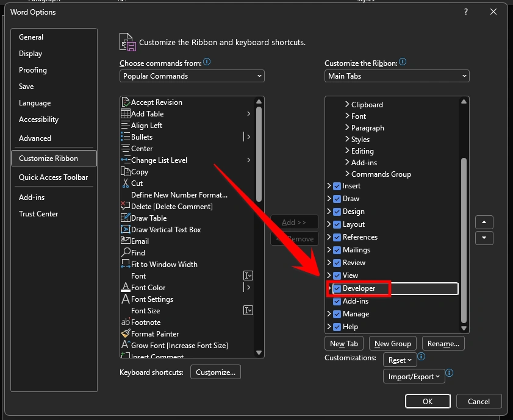Click the Change List Level icon
Viewport: 513px width, 420px height.
[x=126, y=160]
